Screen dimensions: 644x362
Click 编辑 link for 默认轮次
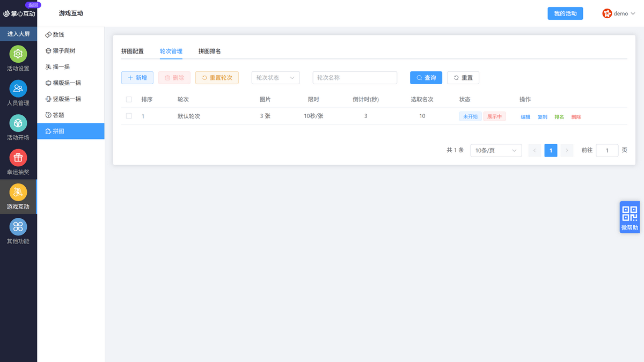[x=525, y=117]
